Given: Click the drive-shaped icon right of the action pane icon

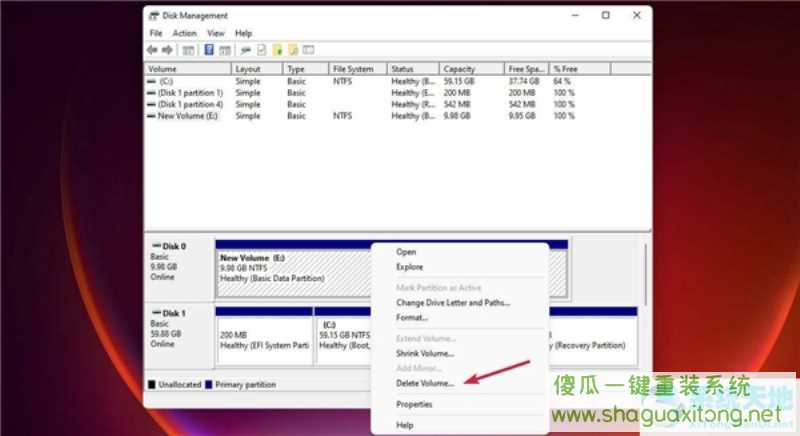Looking at the screenshot, I should pyautogui.click(x=246, y=50).
